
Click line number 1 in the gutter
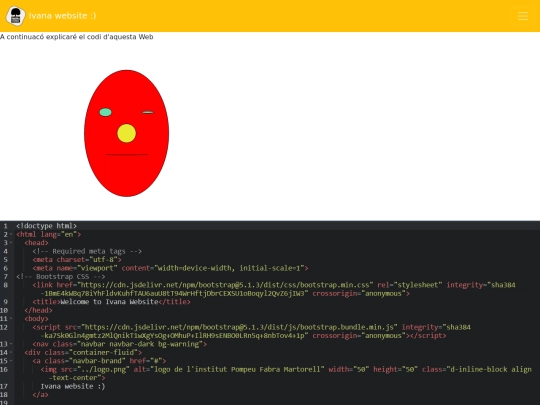6,226
